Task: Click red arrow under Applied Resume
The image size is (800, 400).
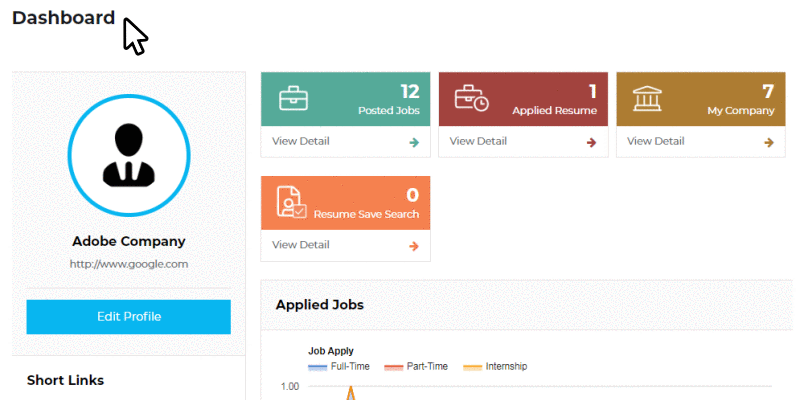Action: pyautogui.click(x=592, y=142)
